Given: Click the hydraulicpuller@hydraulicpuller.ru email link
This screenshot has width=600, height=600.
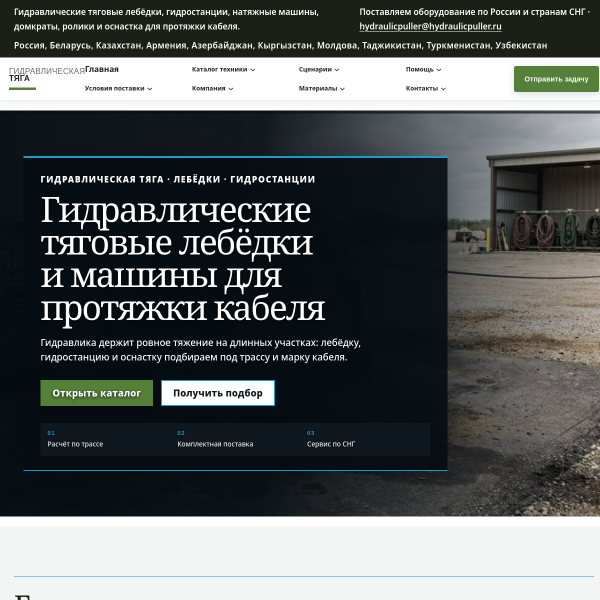Looking at the screenshot, I should click(430, 26).
